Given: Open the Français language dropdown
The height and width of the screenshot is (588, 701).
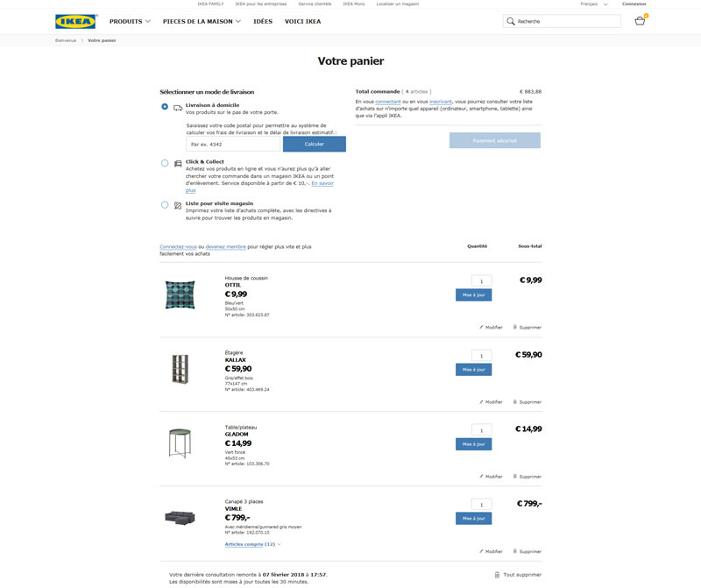Looking at the screenshot, I should (594, 4).
